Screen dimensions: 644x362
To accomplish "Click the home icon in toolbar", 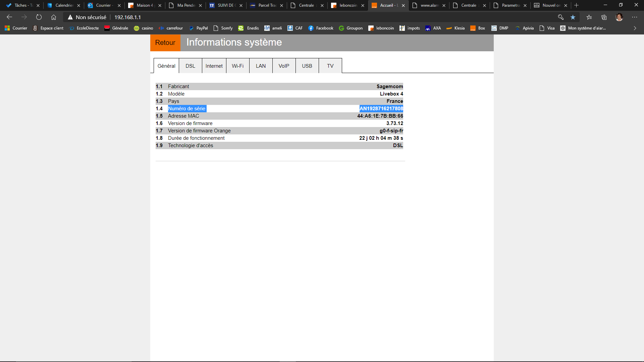I will pos(54,17).
